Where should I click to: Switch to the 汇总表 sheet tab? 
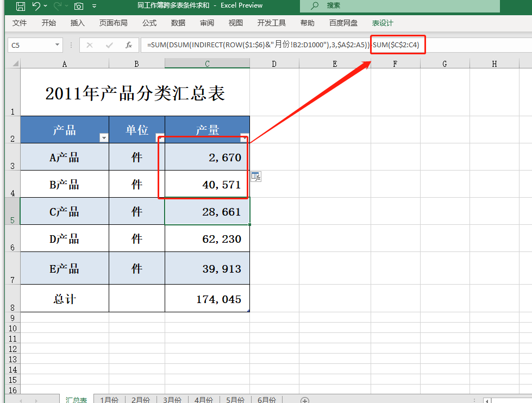point(76,400)
